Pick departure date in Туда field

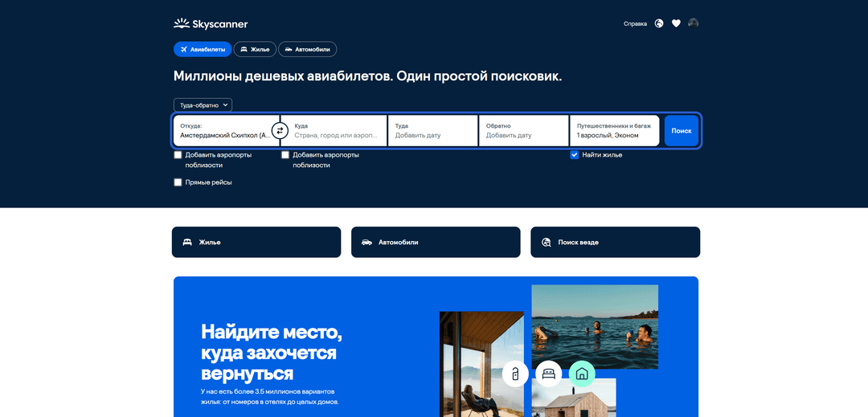coord(433,130)
